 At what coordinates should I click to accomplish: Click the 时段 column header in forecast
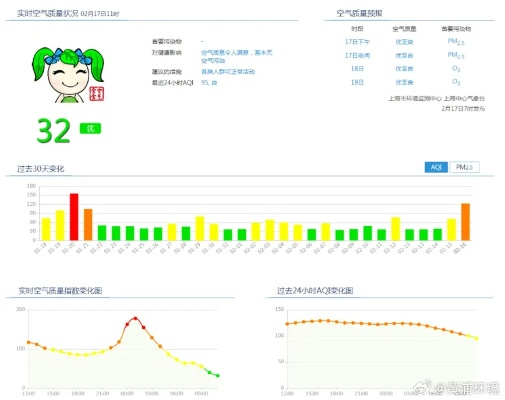coord(357,29)
